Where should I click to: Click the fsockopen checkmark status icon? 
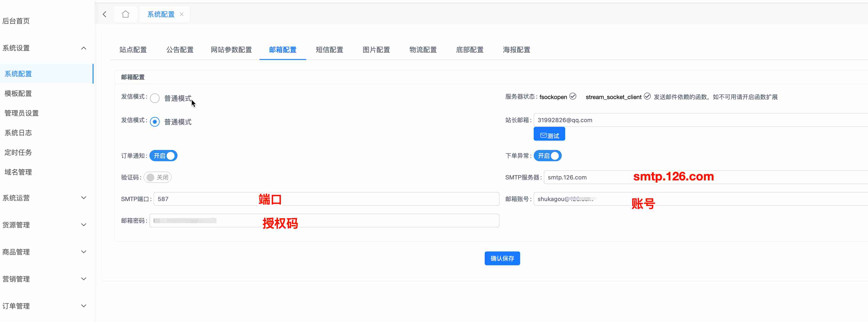(x=573, y=96)
